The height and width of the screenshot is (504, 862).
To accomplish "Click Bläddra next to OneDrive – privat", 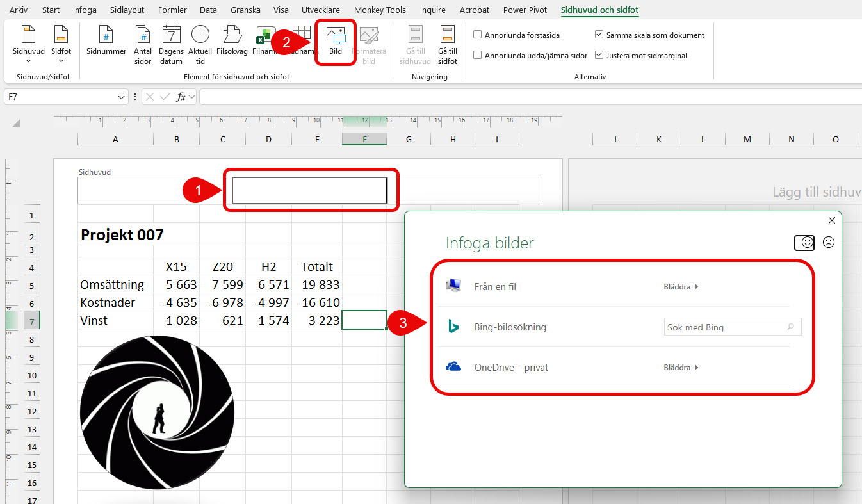I will pyautogui.click(x=680, y=368).
